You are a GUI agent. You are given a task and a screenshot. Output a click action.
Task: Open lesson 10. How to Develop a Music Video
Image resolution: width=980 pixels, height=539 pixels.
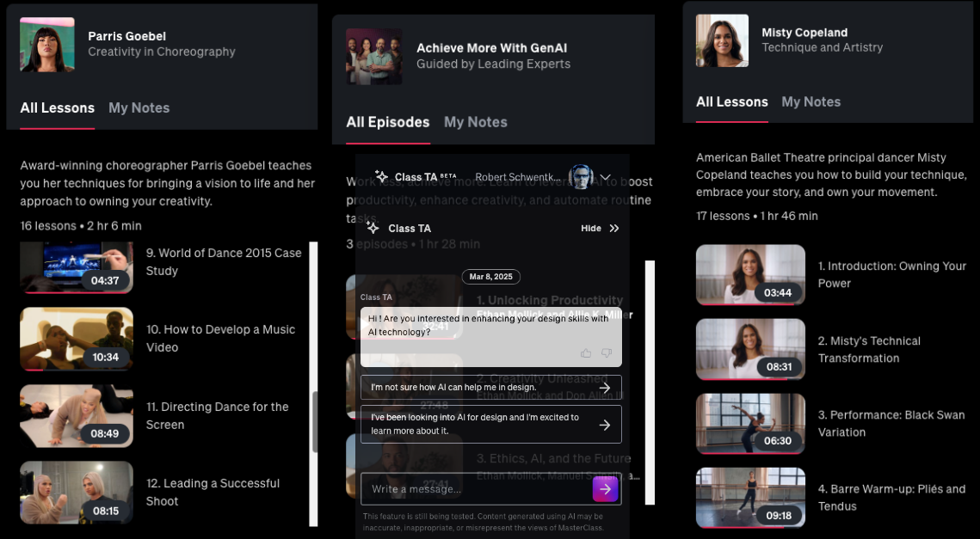220,339
